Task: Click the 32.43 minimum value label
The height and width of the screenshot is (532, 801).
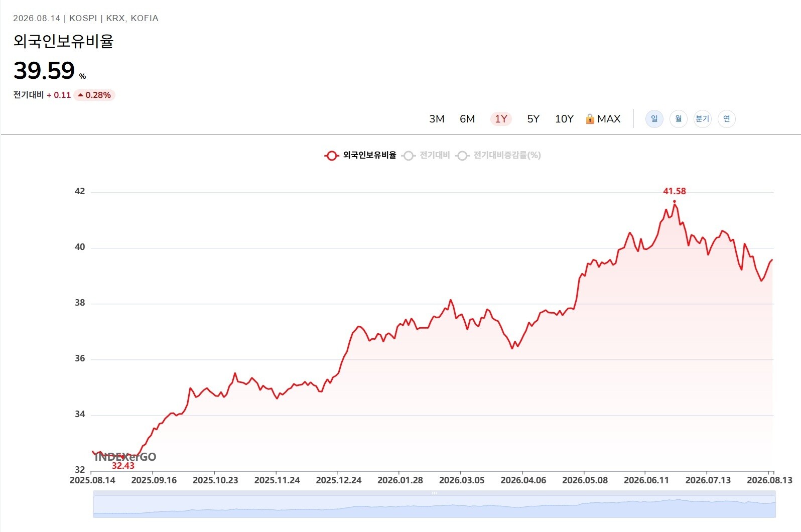Action: tap(123, 466)
